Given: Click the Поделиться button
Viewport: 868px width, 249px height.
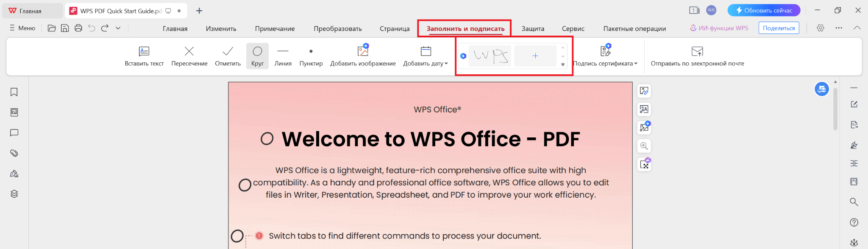Looking at the screenshot, I should (779, 28).
